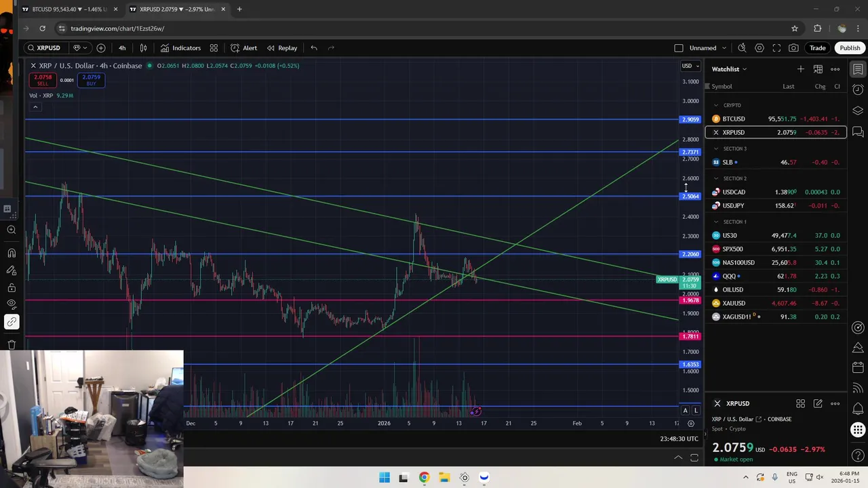868x488 pixels.
Task: Collapse SECTION 3 in the watchlist
Action: [715, 148]
